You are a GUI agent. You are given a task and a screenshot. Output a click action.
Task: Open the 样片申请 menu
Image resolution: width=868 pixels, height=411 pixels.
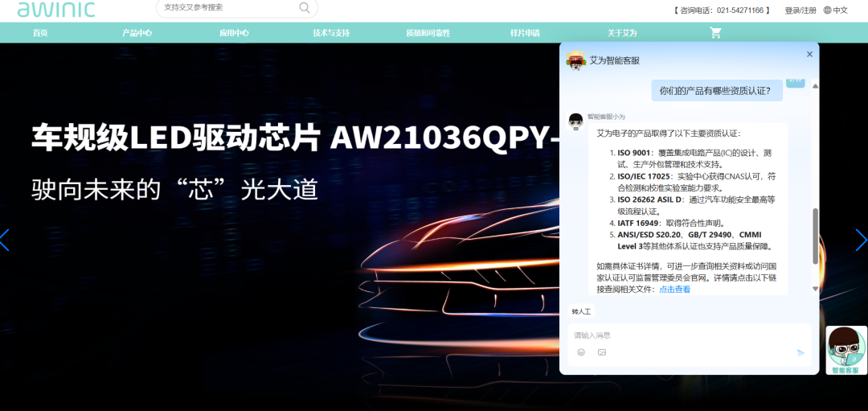[x=525, y=33]
